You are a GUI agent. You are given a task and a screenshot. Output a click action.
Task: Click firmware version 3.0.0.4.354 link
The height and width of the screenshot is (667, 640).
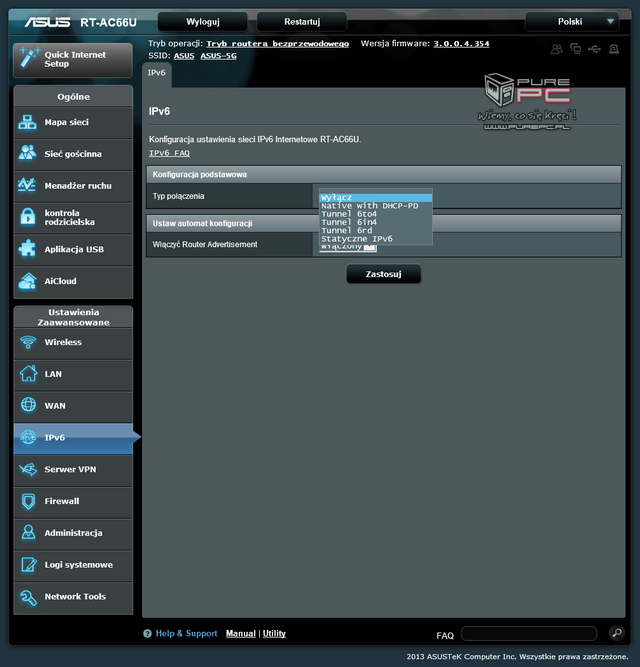461,44
